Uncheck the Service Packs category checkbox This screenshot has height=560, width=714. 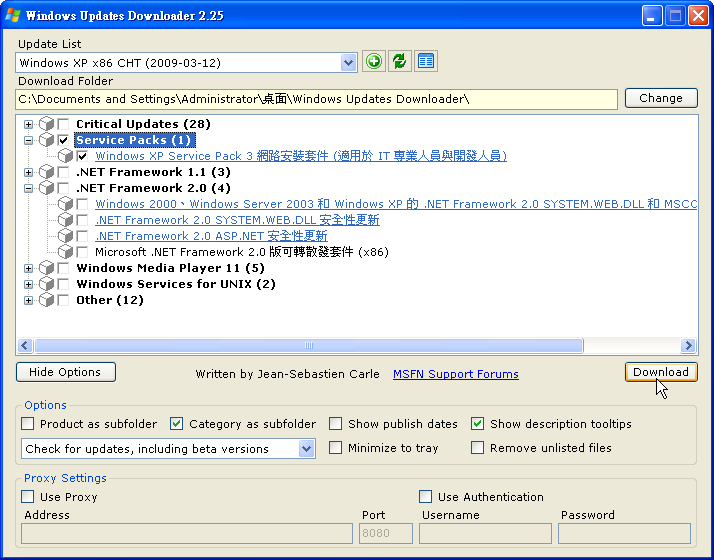[63, 140]
